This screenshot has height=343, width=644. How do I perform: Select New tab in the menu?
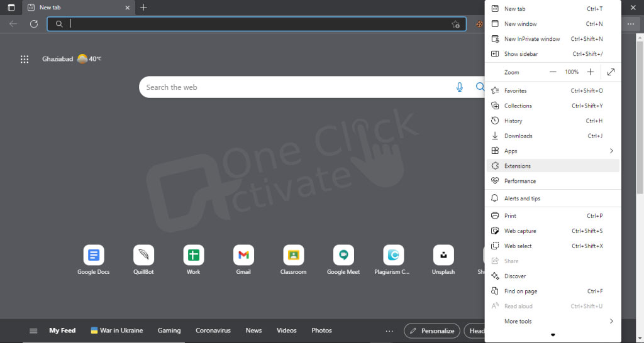[x=553, y=9]
